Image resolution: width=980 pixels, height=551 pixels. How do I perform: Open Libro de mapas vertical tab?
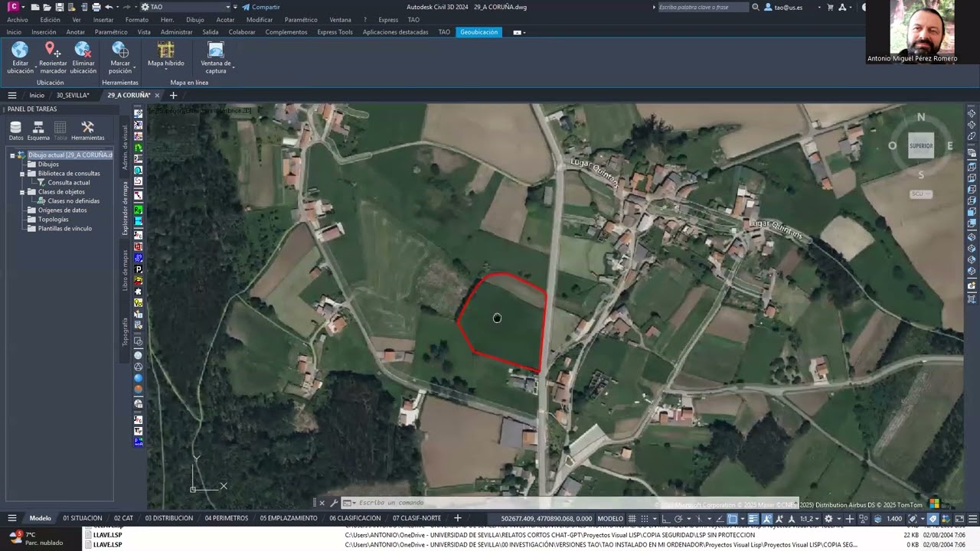tap(126, 270)
